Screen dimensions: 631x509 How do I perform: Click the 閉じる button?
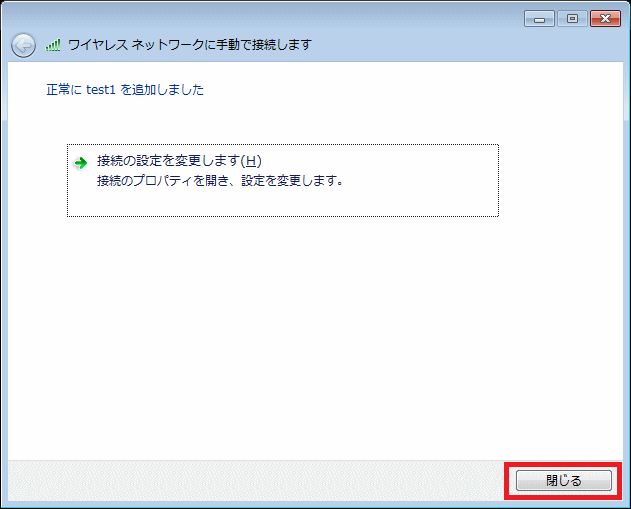coord(563,480)
